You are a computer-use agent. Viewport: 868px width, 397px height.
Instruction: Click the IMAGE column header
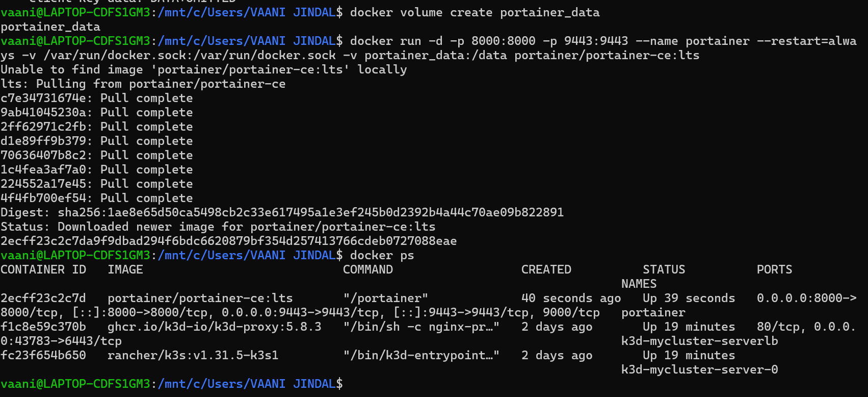tap(125, 269)
